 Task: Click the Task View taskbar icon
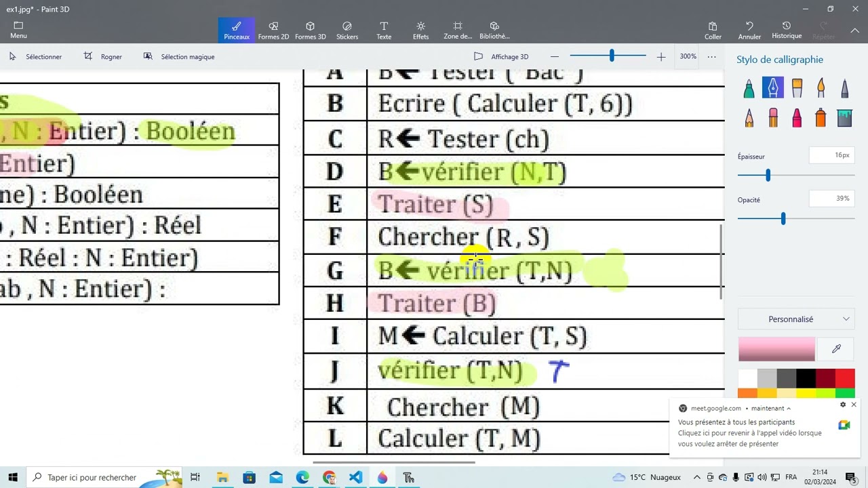[195, 477]
